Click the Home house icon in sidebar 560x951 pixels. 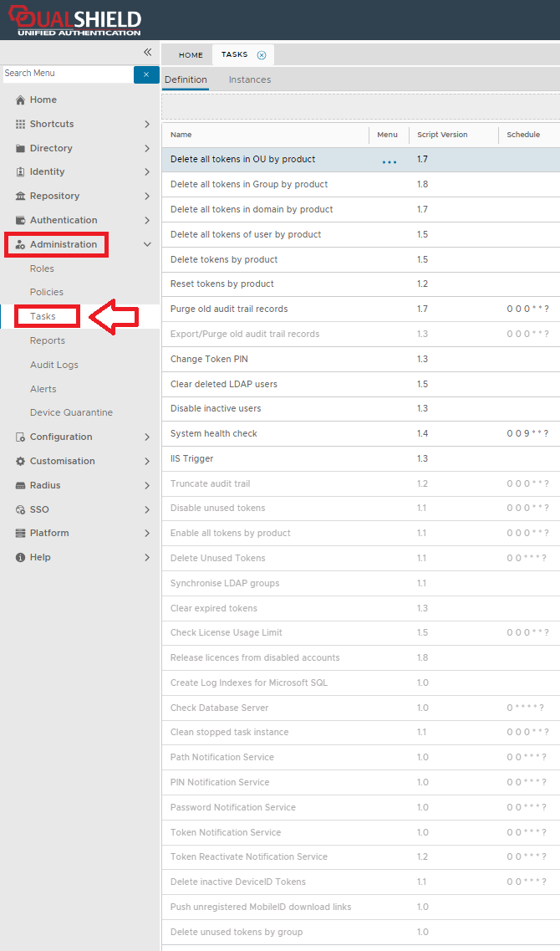(x=21, y=100)
